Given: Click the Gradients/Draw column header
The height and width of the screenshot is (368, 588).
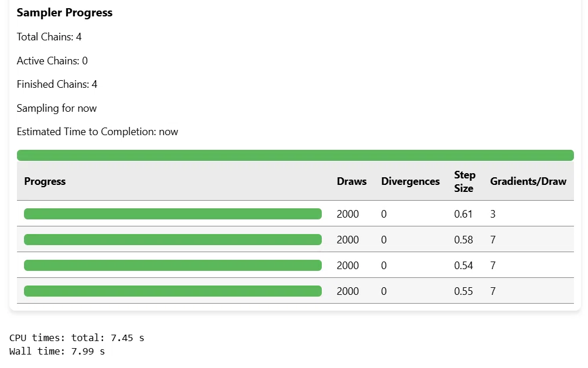Looking at the screenshot, I should point(528,181).
